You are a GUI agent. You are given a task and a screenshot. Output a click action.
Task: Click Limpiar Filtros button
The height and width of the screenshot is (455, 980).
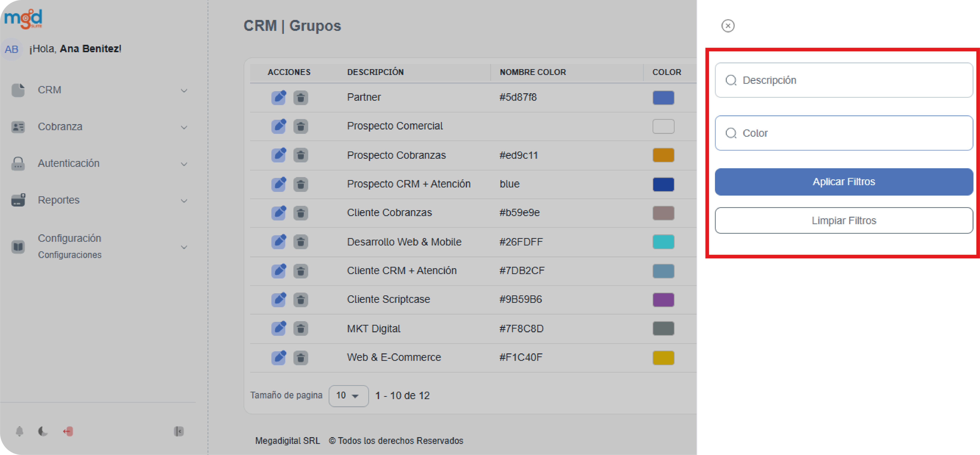tap(843, 220)
